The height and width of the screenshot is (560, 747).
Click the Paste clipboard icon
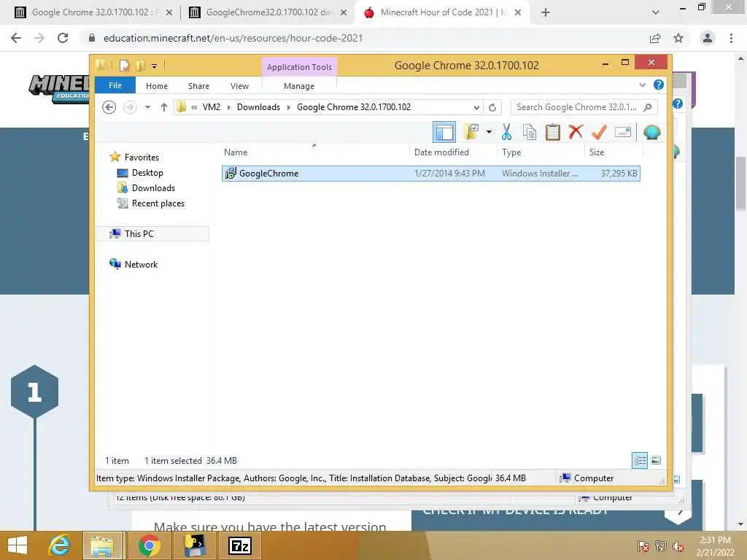553,132
